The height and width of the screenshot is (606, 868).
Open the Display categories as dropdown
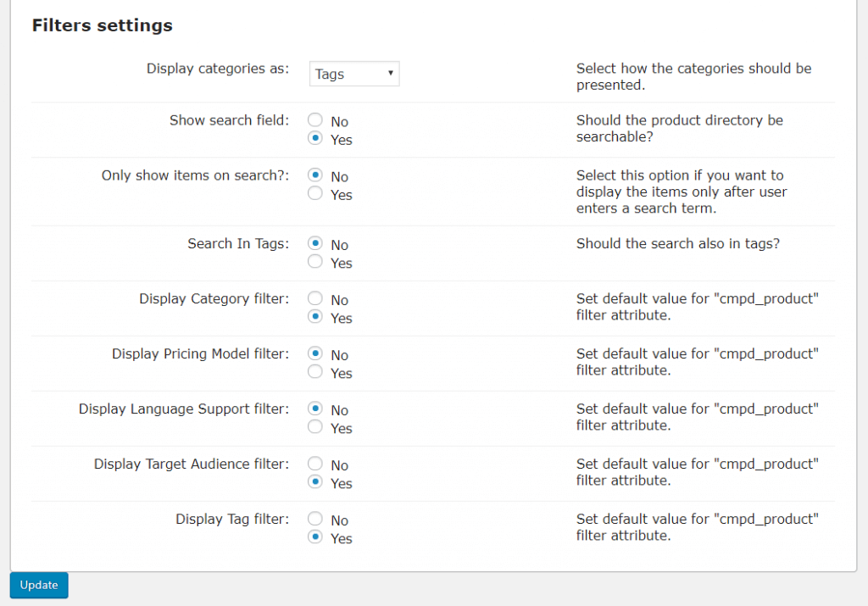point(354,74)
